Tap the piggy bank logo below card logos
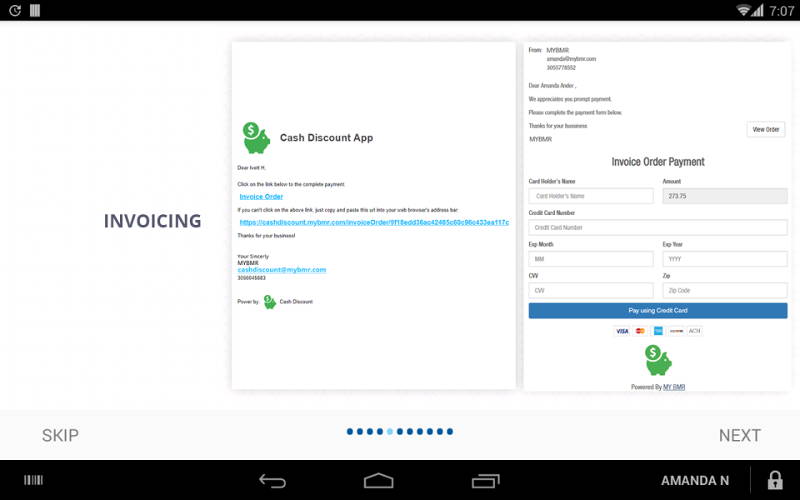Screen dimensions: 800x500 point(658,360)
